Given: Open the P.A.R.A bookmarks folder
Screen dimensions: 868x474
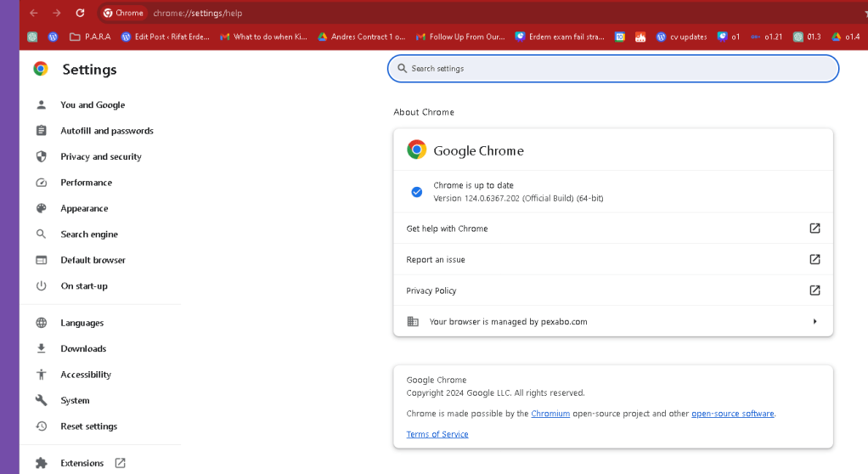Looking at the screenshot, I should (x=90, y=37).
